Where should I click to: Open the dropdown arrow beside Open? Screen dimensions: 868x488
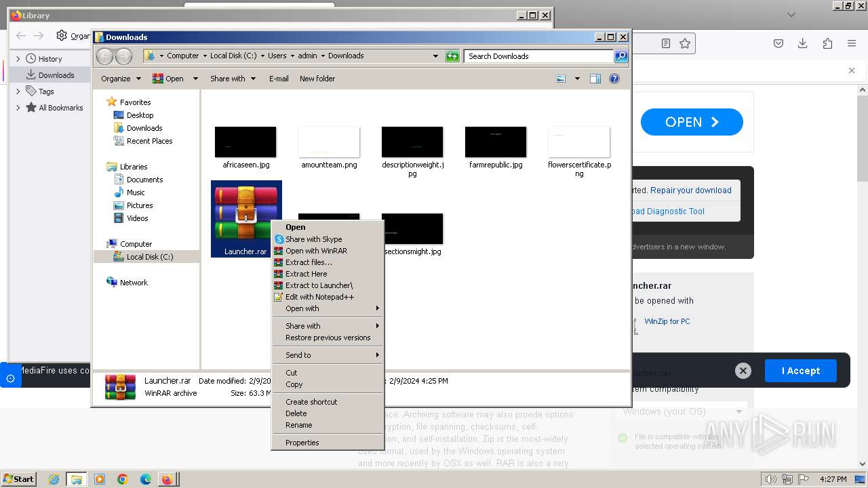pos(195,79)
